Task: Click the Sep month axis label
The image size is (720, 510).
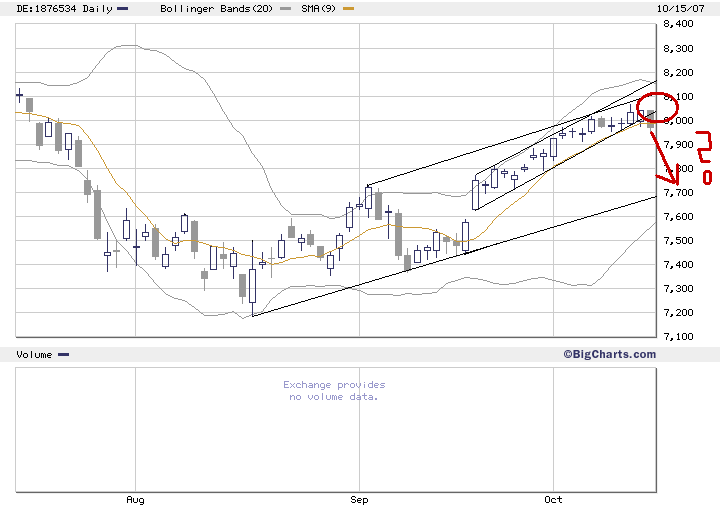Action: 359,500
